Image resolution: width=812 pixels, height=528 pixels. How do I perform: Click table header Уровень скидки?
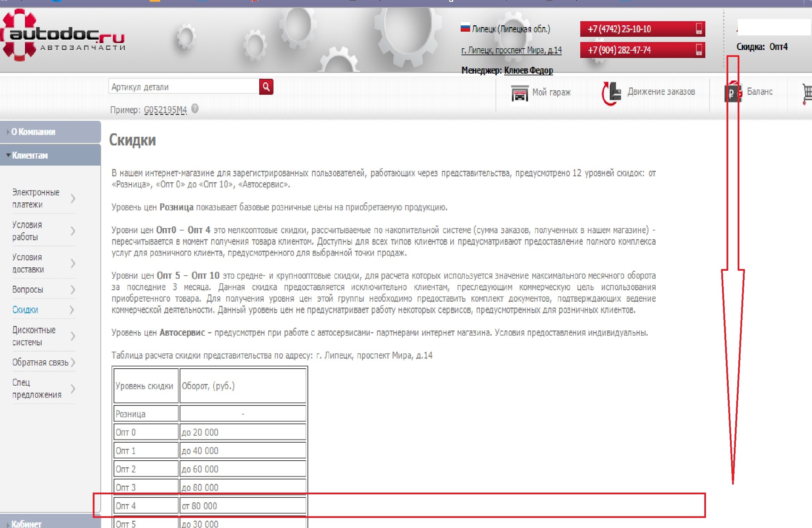pyautogui.click(x=146, y=386)
